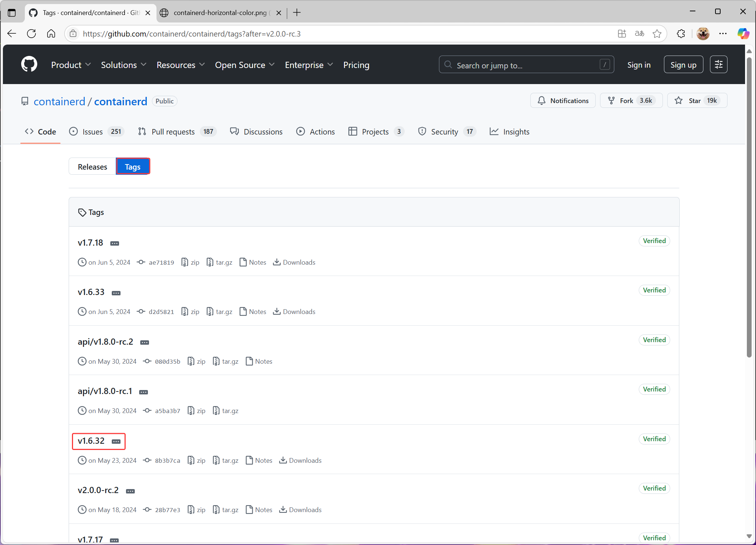
Task: Open the browser profile avatar
Action: [x=703, y=34]
